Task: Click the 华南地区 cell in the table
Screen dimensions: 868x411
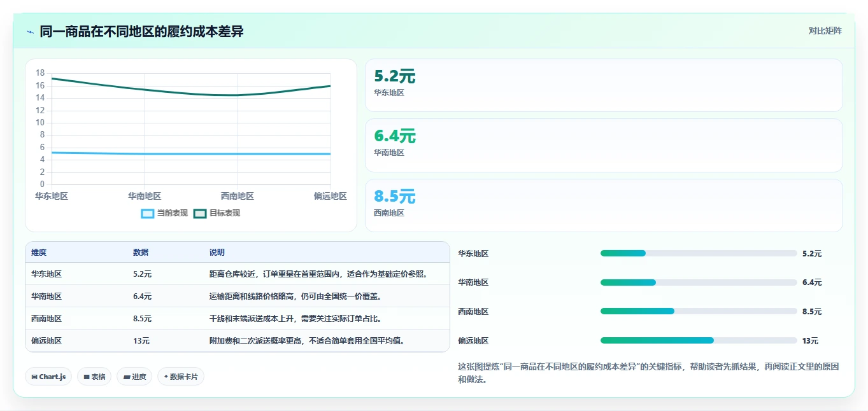Action: [46, 296]
